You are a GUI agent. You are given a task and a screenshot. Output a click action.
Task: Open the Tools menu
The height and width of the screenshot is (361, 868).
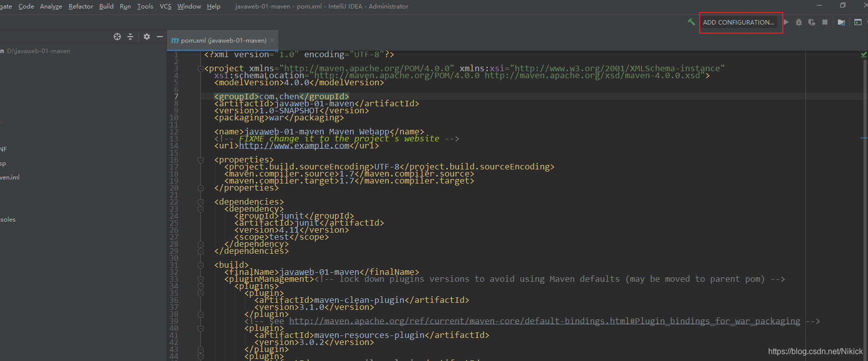145,6
